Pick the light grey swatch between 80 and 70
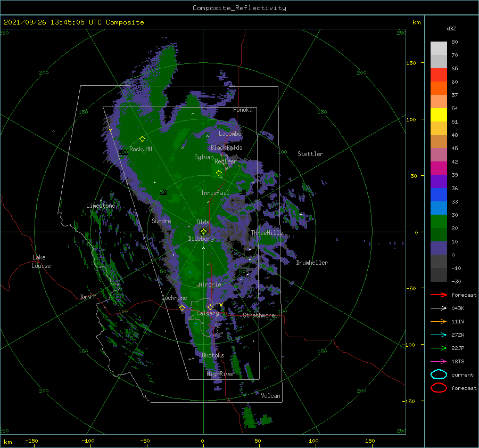Screen dimensions: 479x448 [x=439, y=48]
